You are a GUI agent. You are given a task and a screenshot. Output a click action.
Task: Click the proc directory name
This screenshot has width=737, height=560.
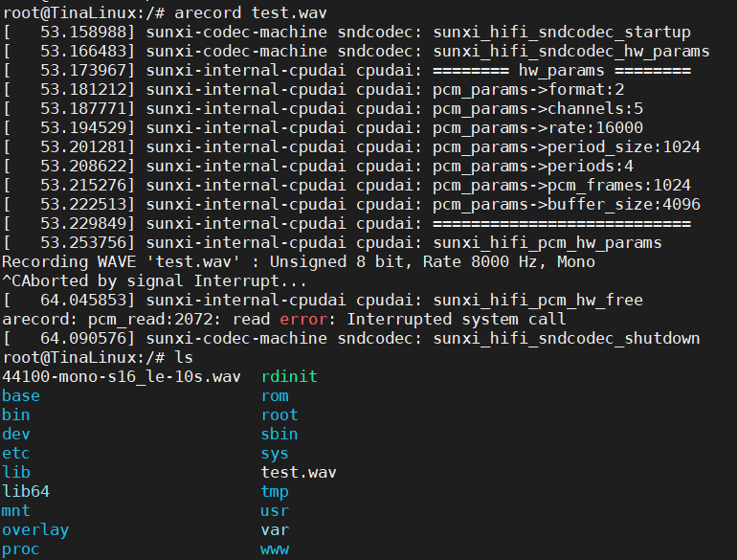21,549
